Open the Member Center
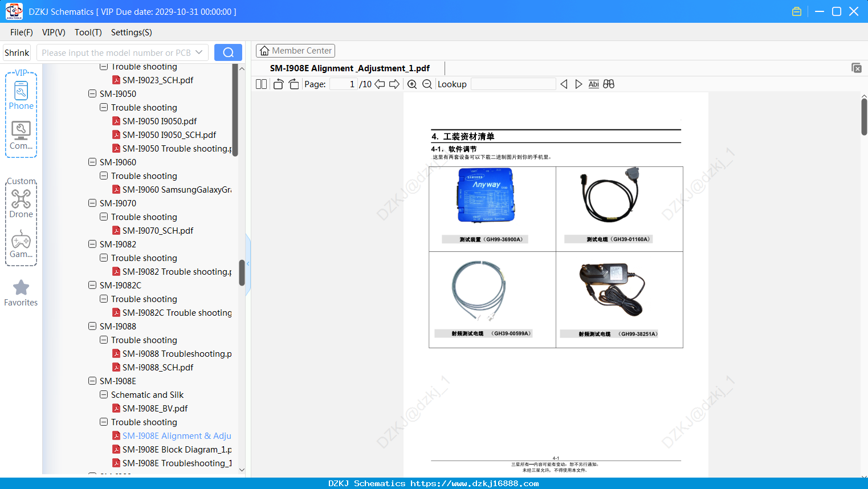The width and height of the screenshot is (868, 489). [295, 51]
